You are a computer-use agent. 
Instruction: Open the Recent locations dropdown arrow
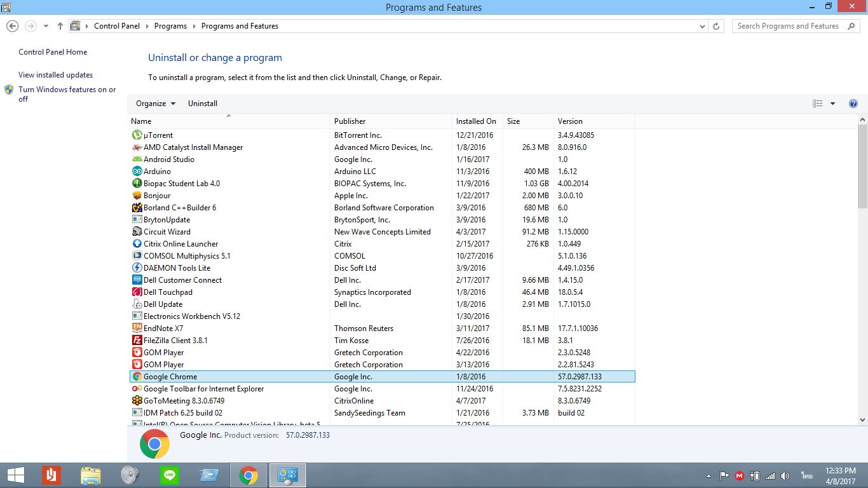pyautogui.click(x=46, y=26)
